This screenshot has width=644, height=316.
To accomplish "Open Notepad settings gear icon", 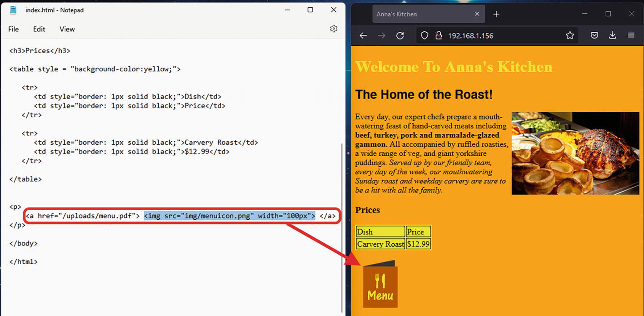I will [334, 29].
